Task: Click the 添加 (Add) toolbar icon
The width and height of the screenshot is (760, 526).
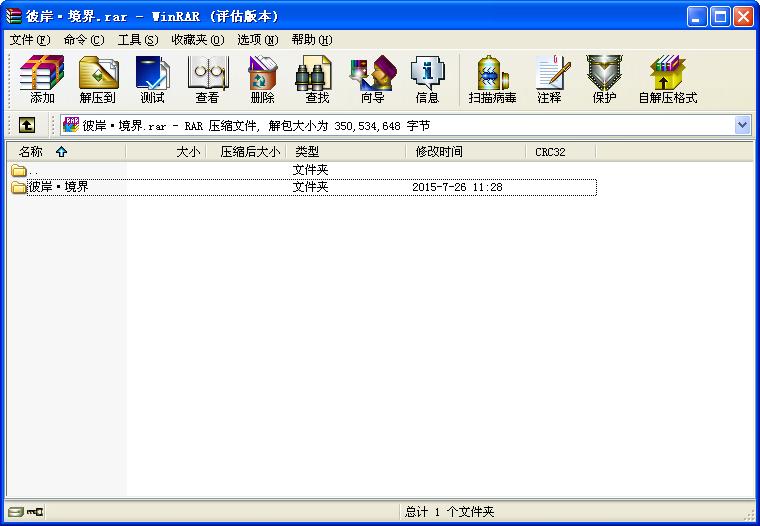Action: coord(42,80)
